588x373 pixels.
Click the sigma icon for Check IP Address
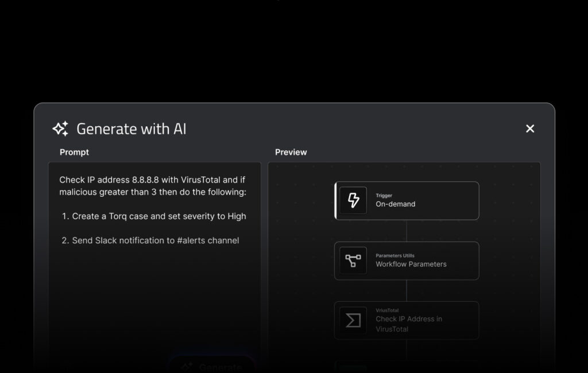click(x=353, y=321)
